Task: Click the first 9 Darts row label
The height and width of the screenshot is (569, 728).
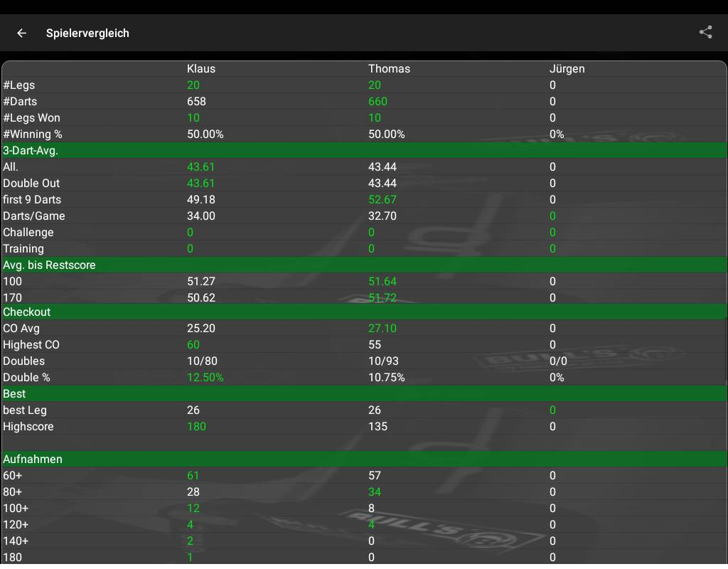Action: [x=32, y=200]
